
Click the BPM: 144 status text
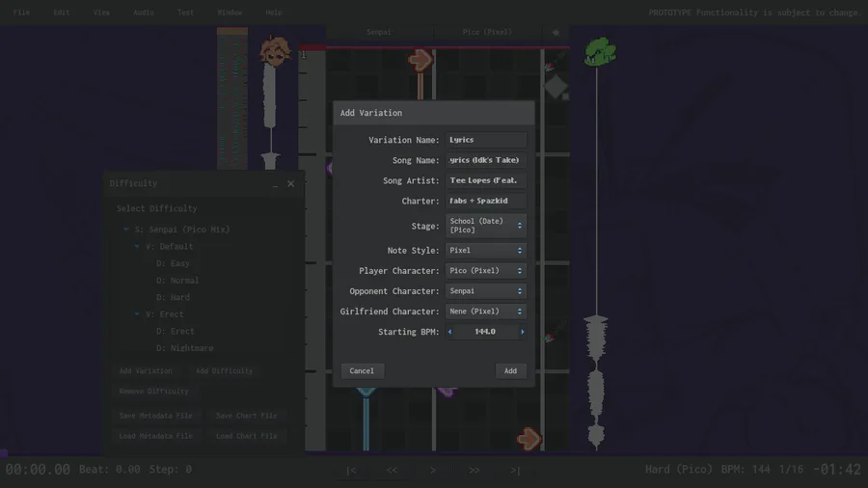pyautogui.click(x=746, y=470)
